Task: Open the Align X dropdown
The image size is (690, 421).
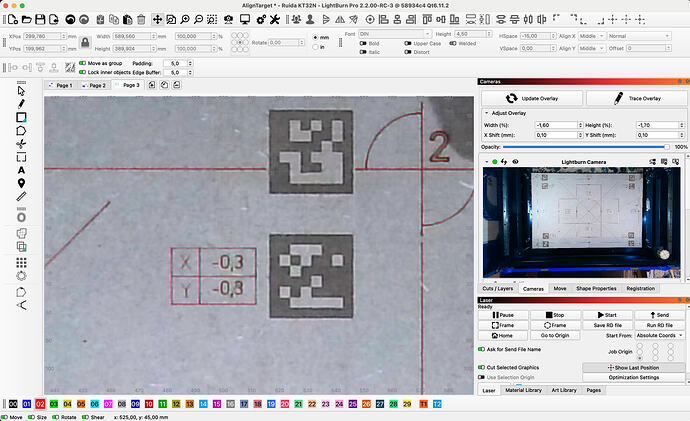Action: coord(591,36)
